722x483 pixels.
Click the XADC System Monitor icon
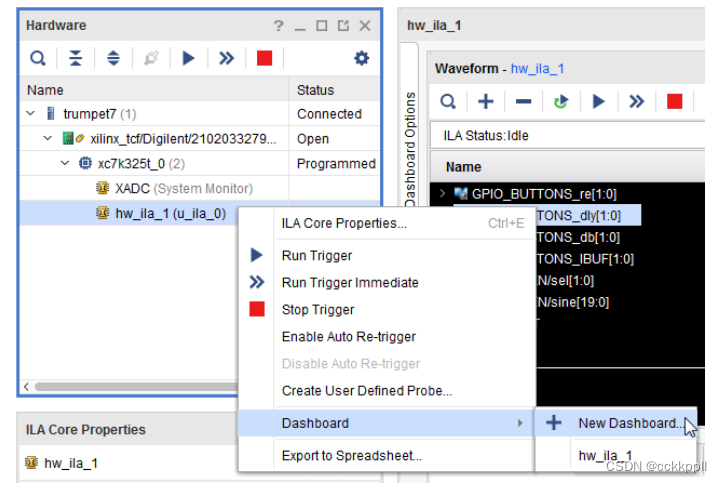(102, 188)
